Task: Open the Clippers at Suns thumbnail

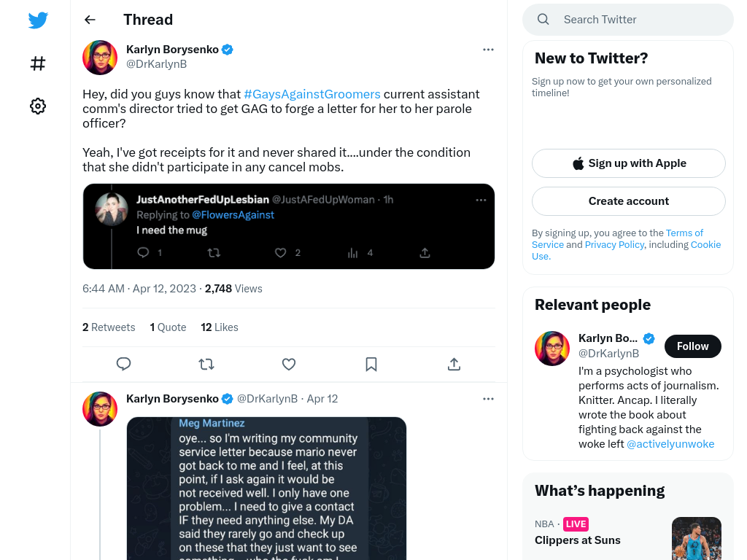Action: tap(696, 538)
